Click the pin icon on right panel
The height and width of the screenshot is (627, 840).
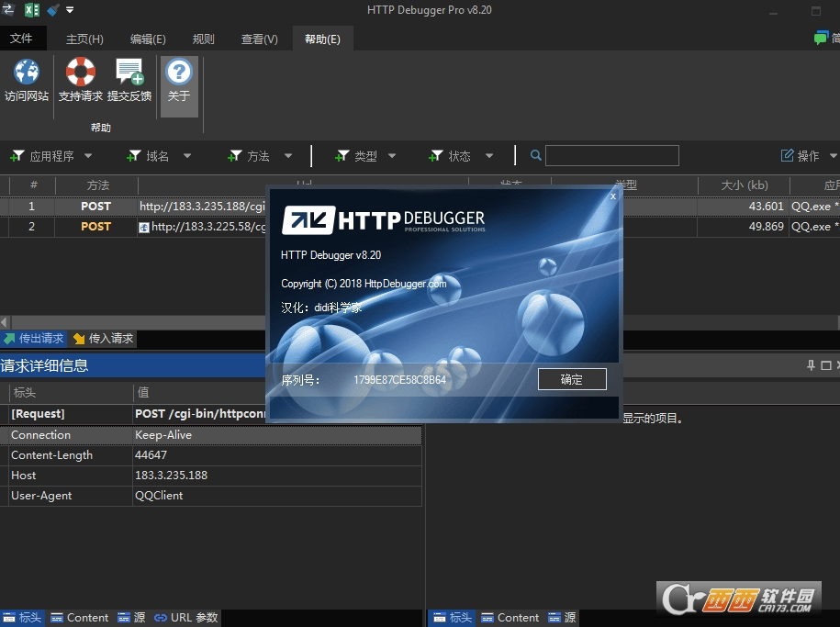pyautogui.click(x=811, y=365)
